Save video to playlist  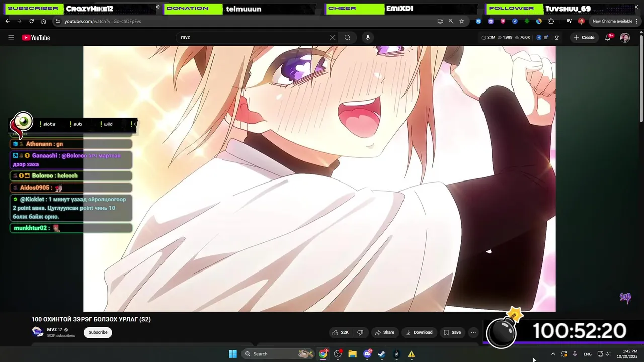click(x=452, y=332)
